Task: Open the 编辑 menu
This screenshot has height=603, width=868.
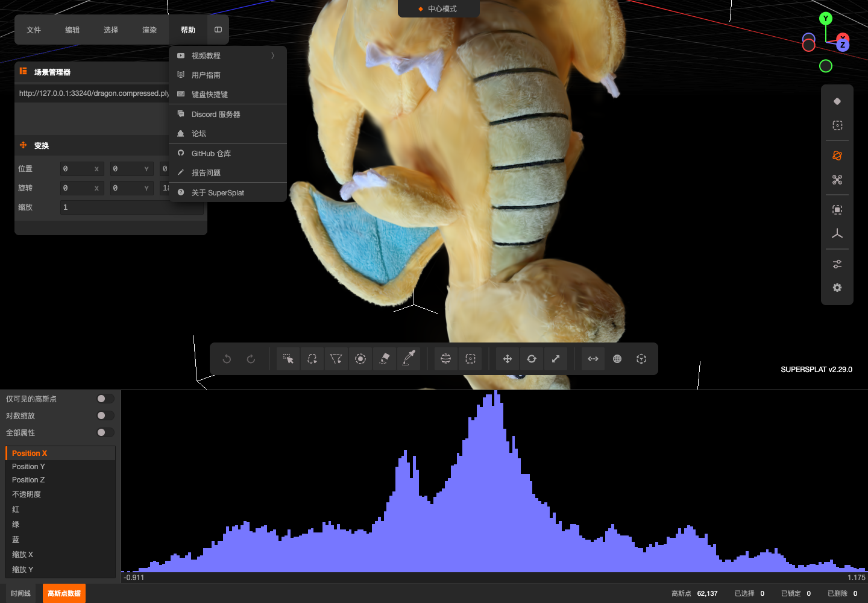Action: coord(72,30)
